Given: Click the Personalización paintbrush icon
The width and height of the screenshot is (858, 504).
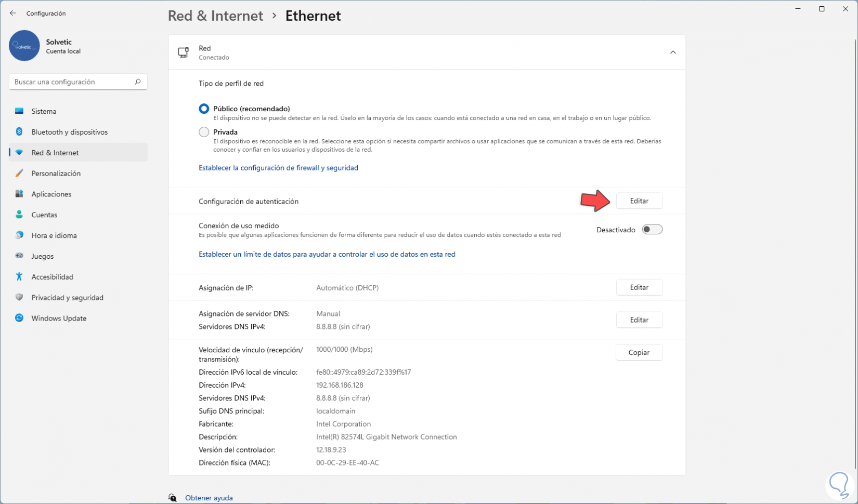Looking at the screenshot, I should [x=19, y=173].
